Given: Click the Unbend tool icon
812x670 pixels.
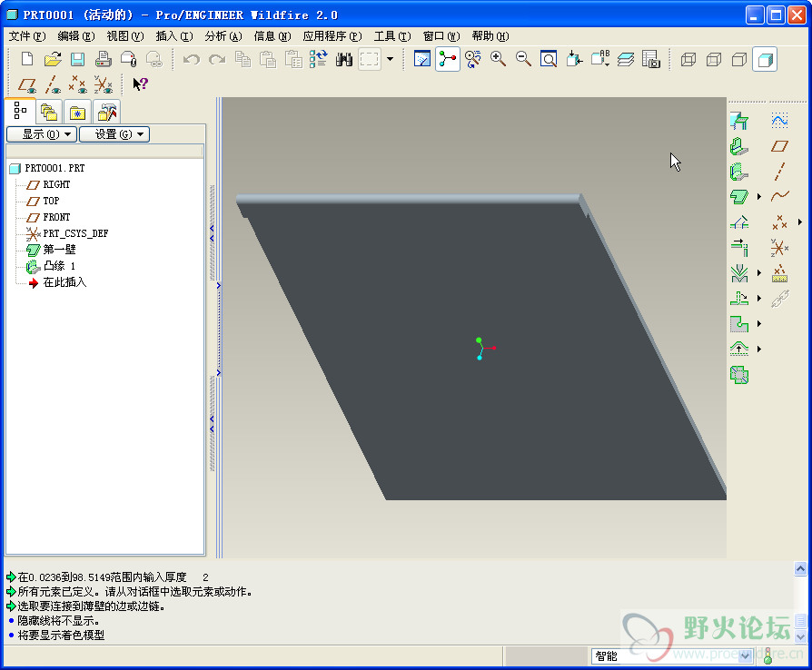Looking at the screenshot, I should coord(739,299).
